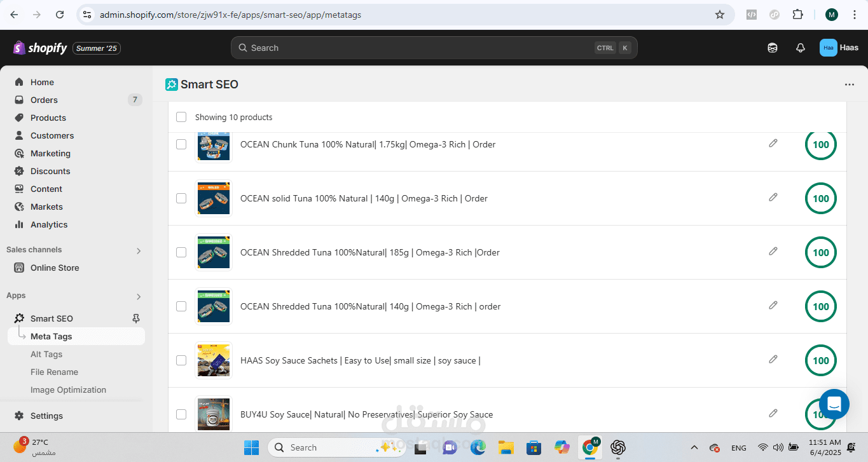
Task: Open Sidekick assistant icon in top bar
Action: pyautogui.click(x=773, y=48)
